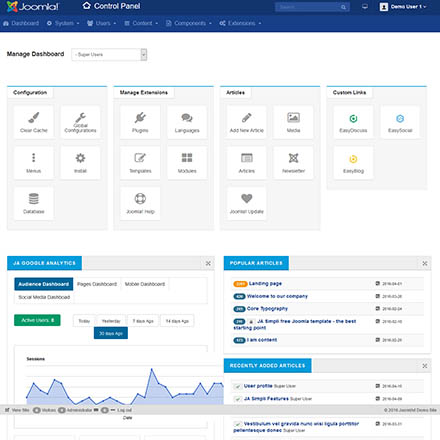Go to Dashboard in top menu
This screenshot has width=440, height=440.
(x=21, y=23)
